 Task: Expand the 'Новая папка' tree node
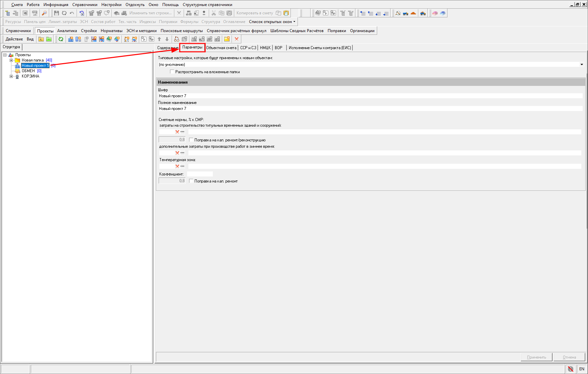pos(11,60)
